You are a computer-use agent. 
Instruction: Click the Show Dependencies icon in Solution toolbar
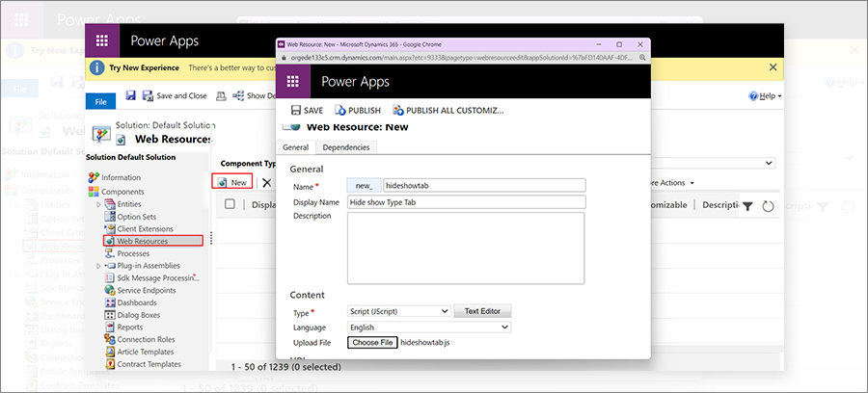click(x=238, y=95)
